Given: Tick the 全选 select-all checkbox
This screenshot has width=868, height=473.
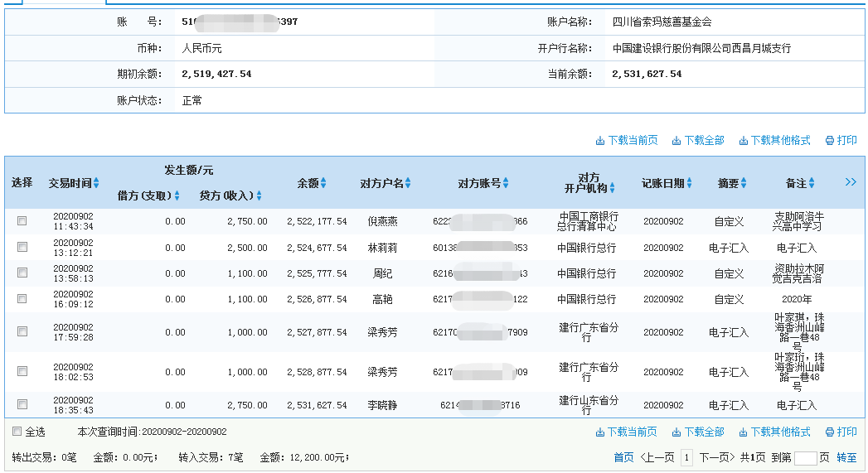Looking at the screenshot, I should tap(17, 431).
